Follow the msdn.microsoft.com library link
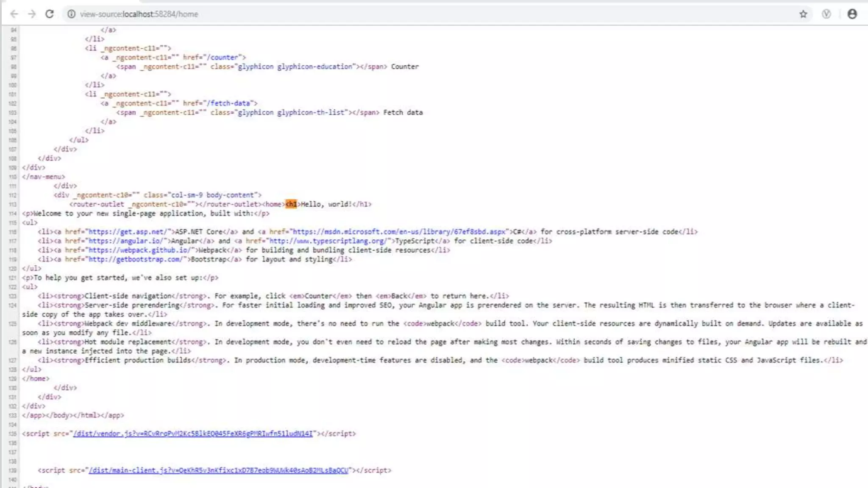The height and width of the screenshot is (488, 868). [x=399, y=232]
